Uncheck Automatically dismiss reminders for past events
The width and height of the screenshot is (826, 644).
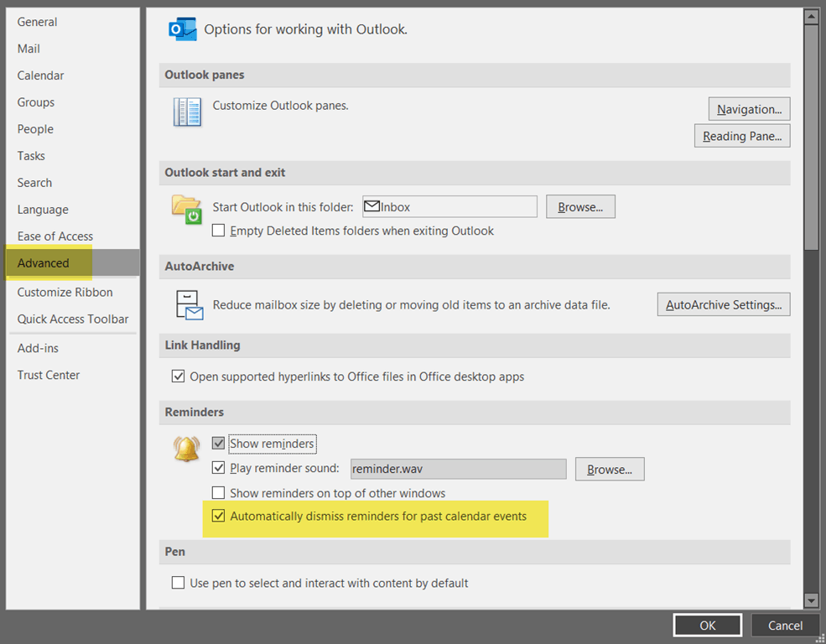pyautogui.click(x=219, y=517)
